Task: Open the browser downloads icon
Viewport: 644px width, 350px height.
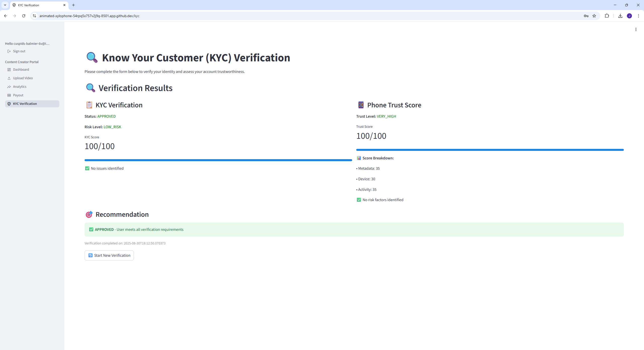Action: pyautogui.click(x=620, y=16)
